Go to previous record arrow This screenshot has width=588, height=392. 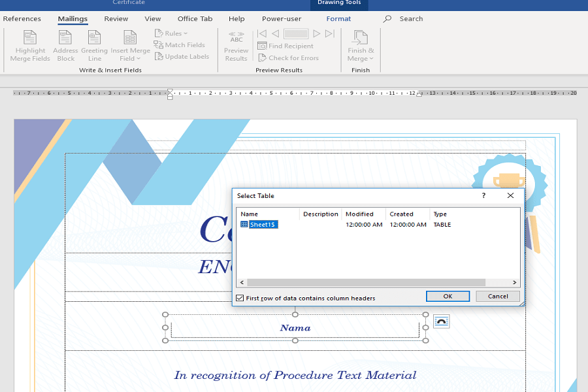[275, 34]
